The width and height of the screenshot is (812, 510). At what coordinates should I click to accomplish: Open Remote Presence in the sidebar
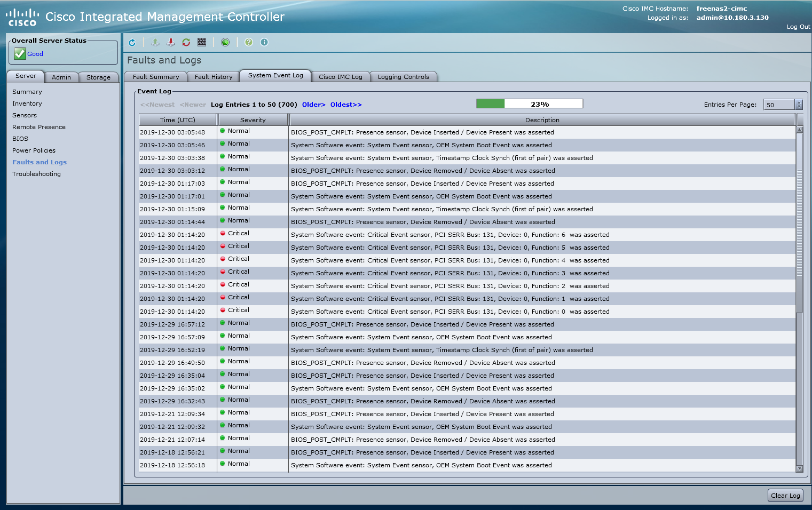(x=39, y=127)
